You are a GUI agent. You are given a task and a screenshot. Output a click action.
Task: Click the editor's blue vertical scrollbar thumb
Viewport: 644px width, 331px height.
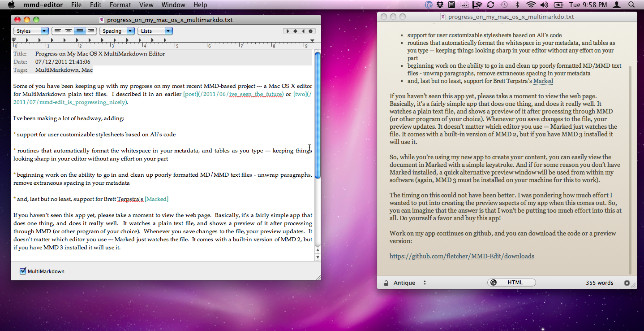318,116
